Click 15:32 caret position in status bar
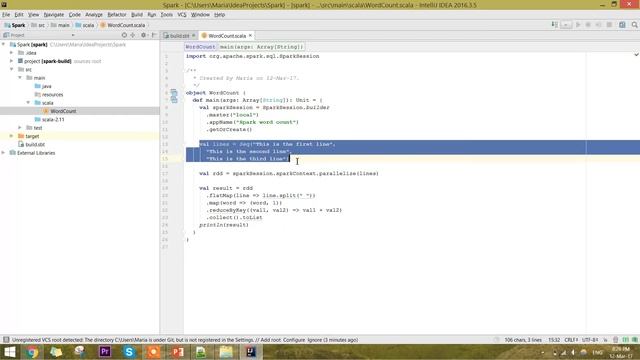This screenshot has height=360, width=640. click(554, 340)
